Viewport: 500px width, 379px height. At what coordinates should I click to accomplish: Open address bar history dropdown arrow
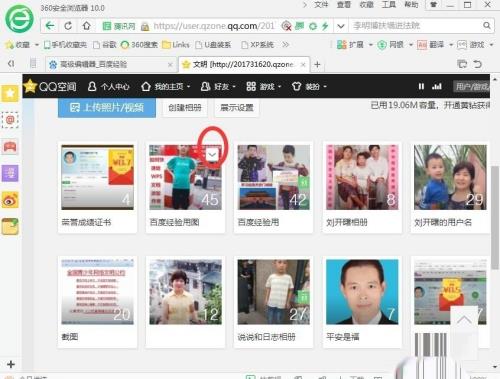click(341, 26)
